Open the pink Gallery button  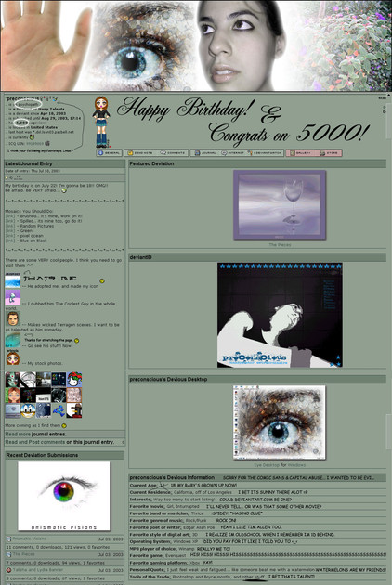(301, 153)
